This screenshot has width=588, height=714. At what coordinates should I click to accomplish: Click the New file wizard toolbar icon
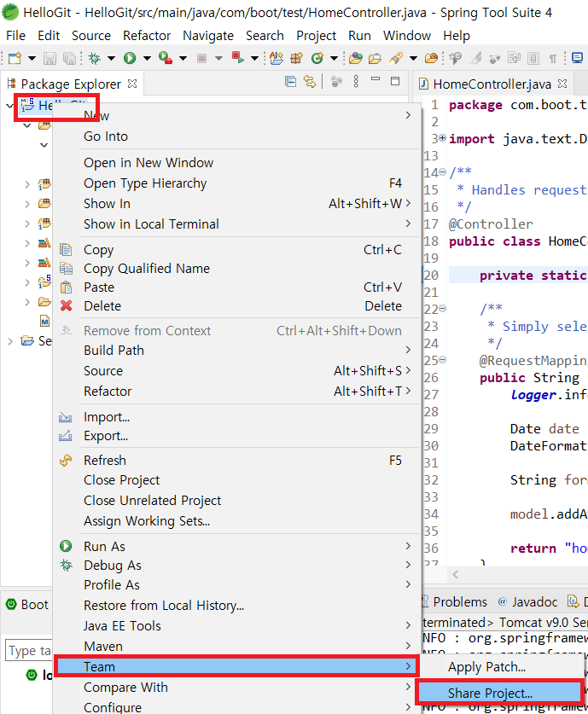tap(15, 58)
